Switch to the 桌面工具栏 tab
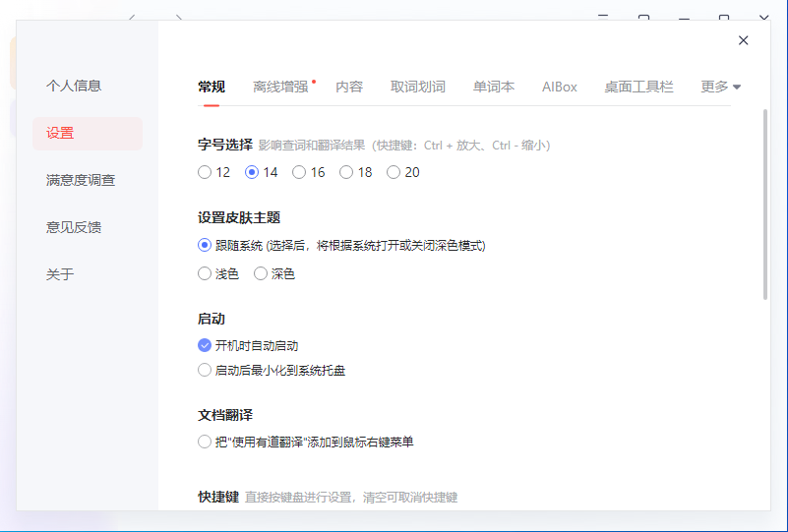The height and width of the screenshot is (532, 788). [638, 87]
